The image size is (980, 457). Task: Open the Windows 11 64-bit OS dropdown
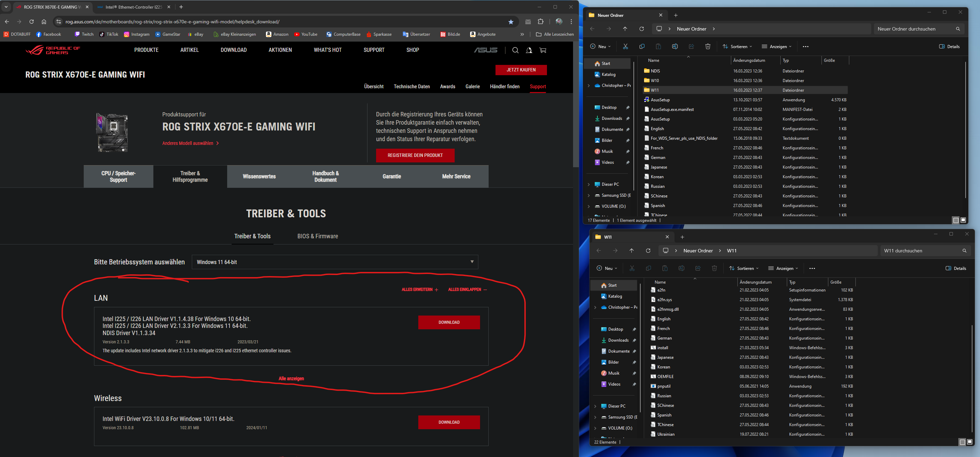(x=335, y=262)
